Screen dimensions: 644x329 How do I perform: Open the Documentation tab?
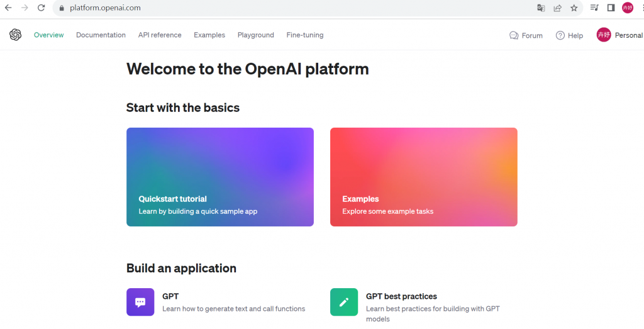[101, 35]
